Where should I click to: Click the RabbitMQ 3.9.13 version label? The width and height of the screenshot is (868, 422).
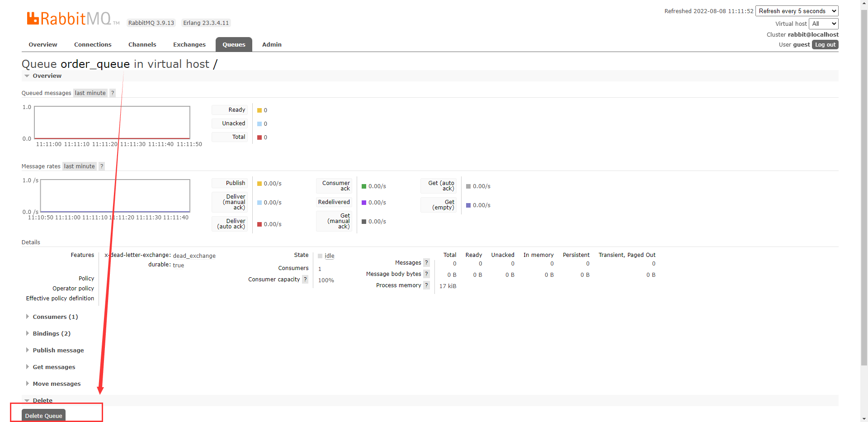(151, 23)
